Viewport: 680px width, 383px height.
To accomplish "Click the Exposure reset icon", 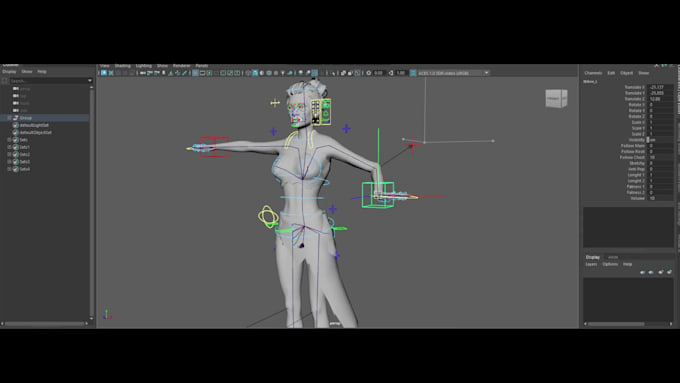I will click(369, 73).
